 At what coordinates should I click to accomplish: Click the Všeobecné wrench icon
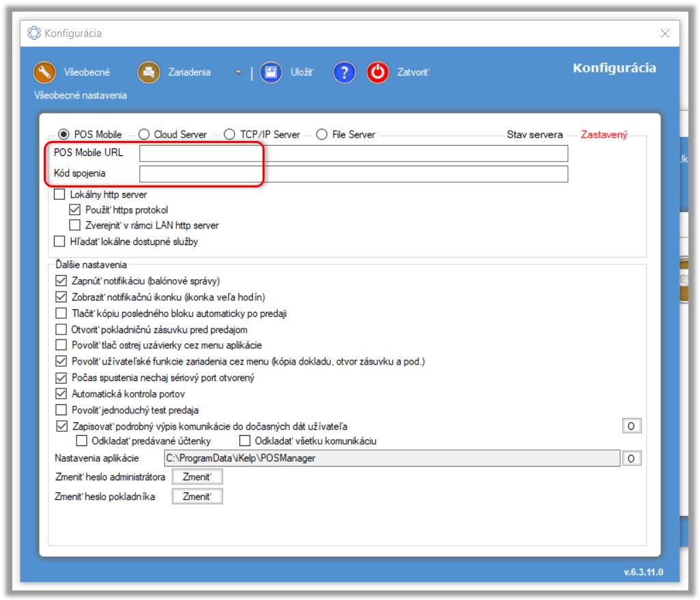point(44,72)
